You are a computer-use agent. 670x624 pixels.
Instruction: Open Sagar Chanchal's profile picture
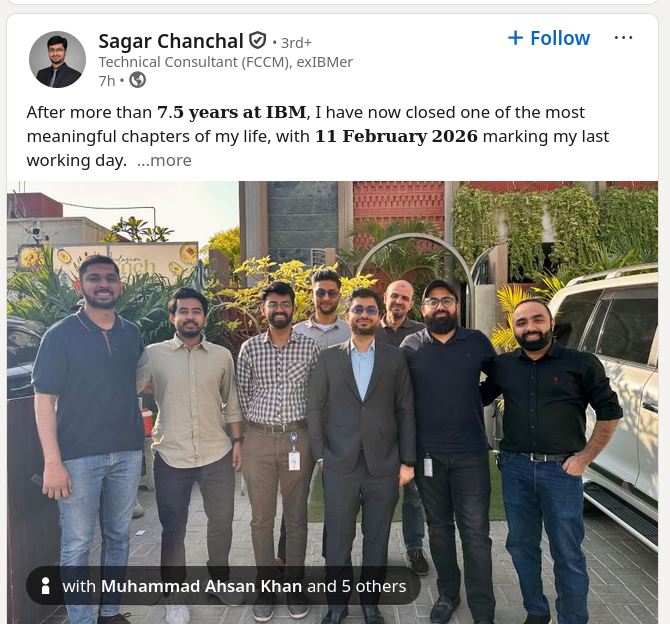[57, 59]
